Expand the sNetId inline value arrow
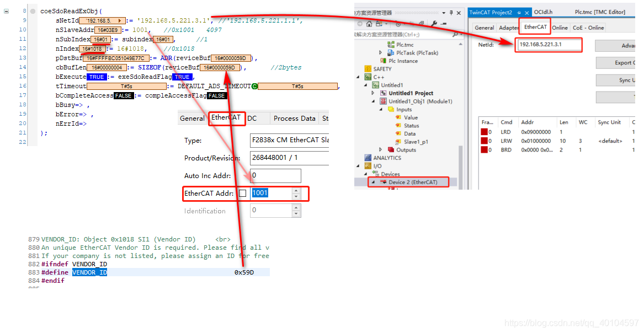The height and width of the screenshot is (333, 644). pos(120,20)
